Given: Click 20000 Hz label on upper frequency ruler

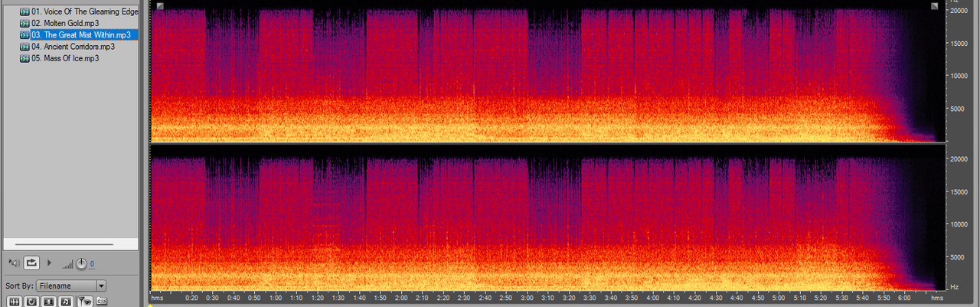Looking at the screenshot, I should (960, 11).
